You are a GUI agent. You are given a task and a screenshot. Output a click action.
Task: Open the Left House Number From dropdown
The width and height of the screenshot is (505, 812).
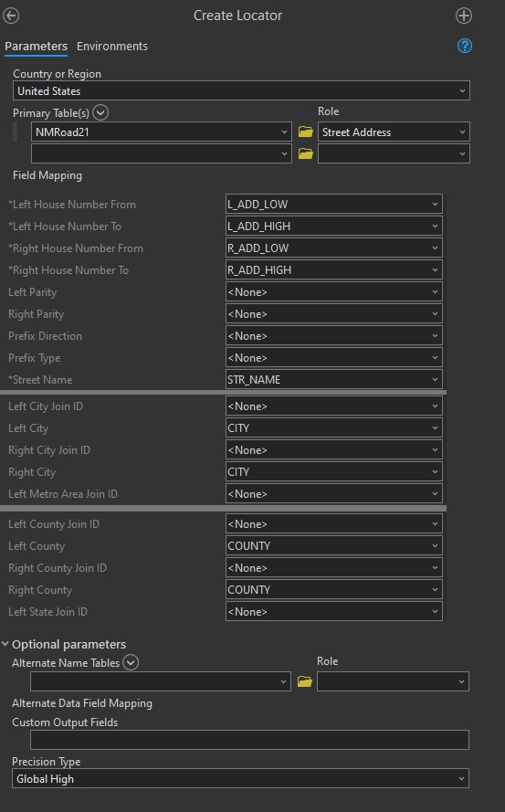click(333, 204)
